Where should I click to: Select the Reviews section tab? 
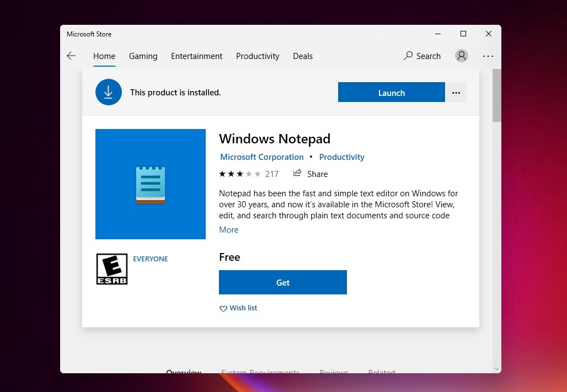[334, 373]
